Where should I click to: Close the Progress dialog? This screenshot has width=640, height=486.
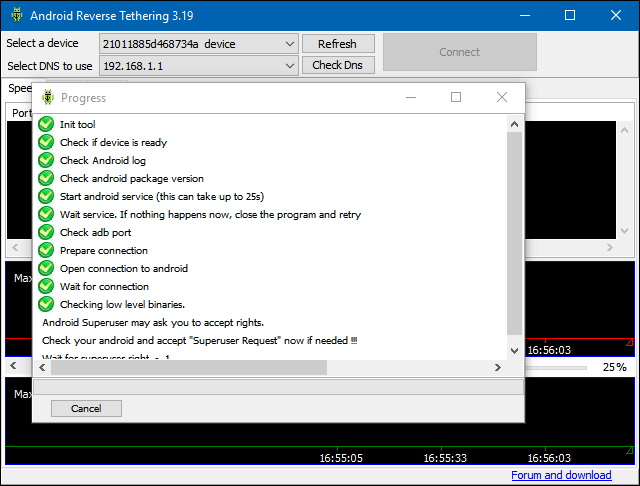502,97
